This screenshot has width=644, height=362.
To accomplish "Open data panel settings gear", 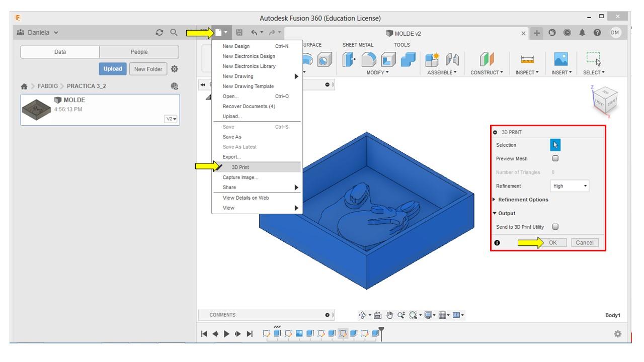I will click(x=174, y=68).
